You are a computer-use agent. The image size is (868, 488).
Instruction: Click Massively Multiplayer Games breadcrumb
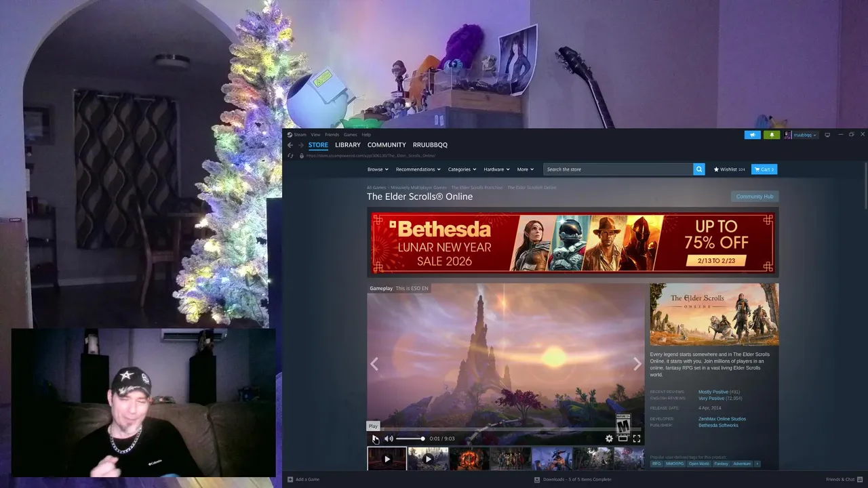[418, 187]
